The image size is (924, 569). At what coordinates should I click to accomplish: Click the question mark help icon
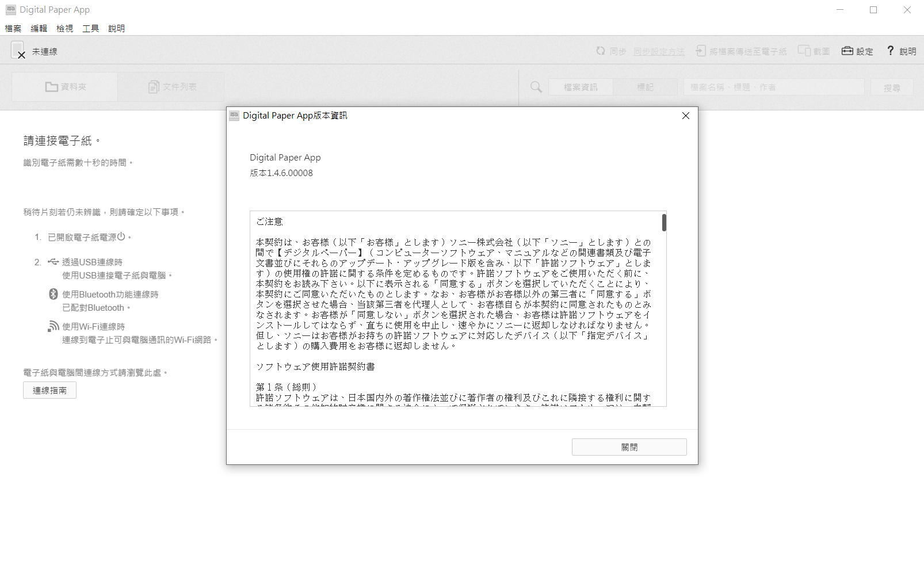click(891, 51)
